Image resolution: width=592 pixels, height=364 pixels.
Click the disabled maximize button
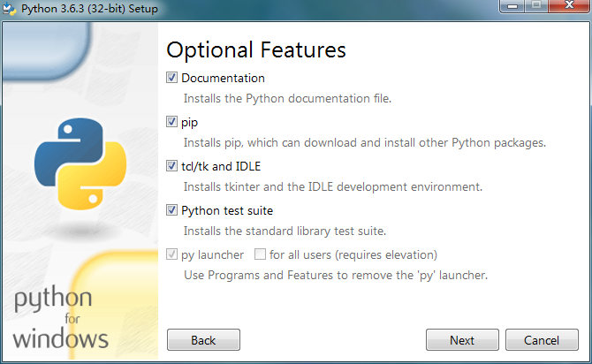pos(536,5)
